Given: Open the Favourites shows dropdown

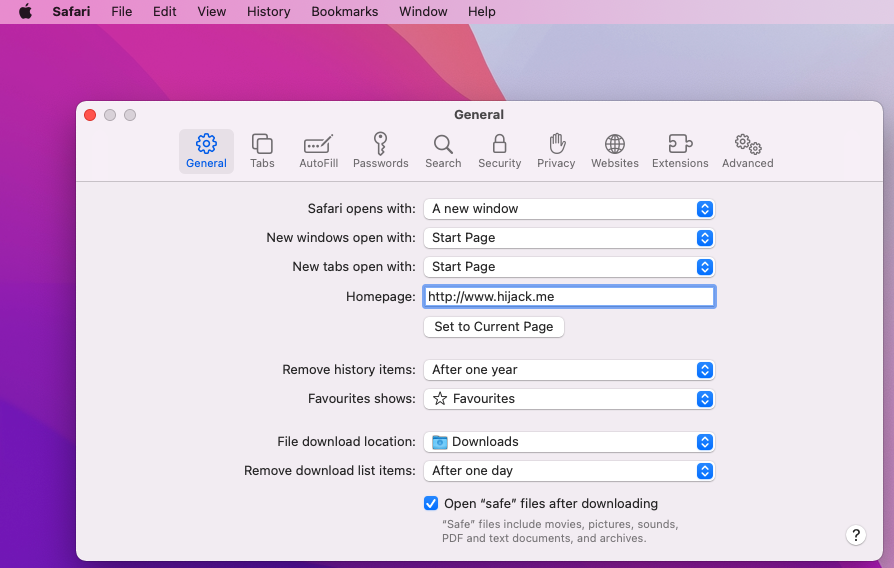Looking at the screenshot, I should pos(569,399).
